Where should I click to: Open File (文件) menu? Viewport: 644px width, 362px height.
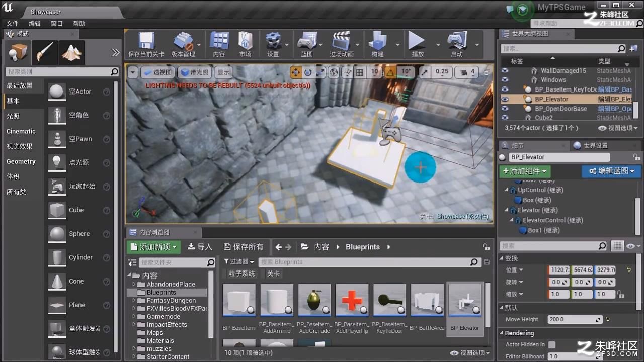coord(13,24)
